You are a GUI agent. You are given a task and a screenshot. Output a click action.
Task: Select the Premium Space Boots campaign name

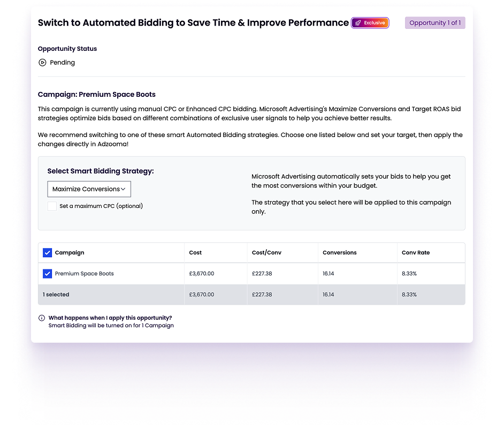pyautogui.click(x=84, y=274)
